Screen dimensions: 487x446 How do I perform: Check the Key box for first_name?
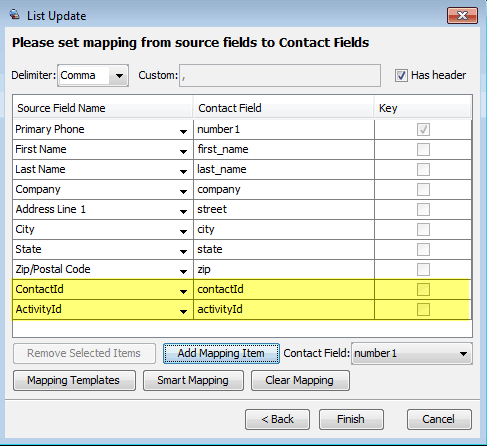[x=423, y=149]
